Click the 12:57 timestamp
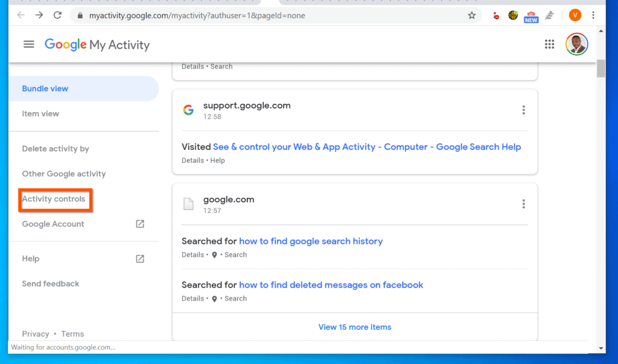The width and height of the screenshot is (618, 364). pos(212,211)
